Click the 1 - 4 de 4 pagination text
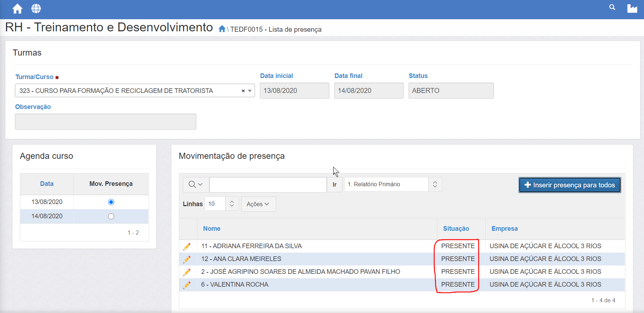This screenshot has height=313, width=644. [603, 300]
